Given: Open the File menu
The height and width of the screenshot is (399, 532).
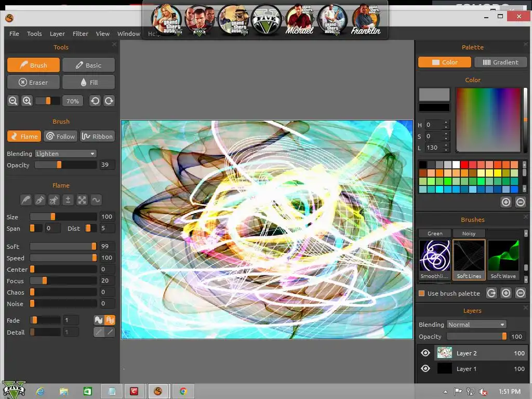Looking at the screenshot, I should click(14, 34).
